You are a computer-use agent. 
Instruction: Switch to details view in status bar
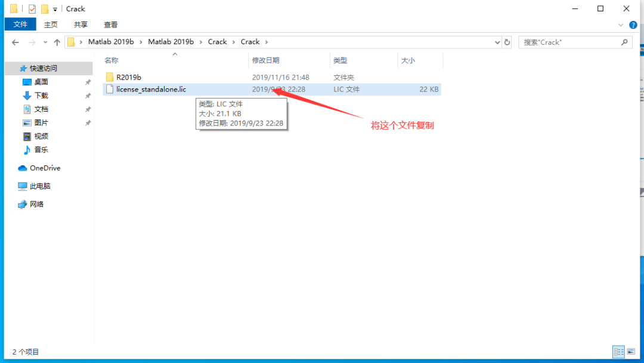pyautogui.click(x=618, y=352)
